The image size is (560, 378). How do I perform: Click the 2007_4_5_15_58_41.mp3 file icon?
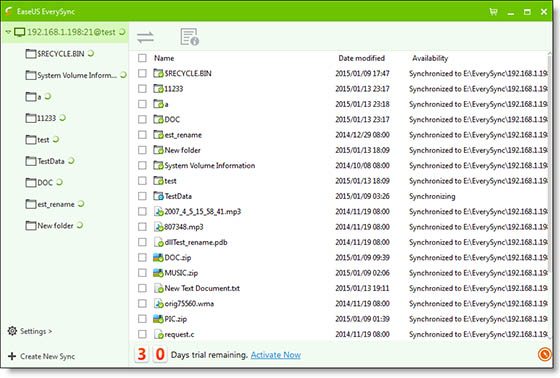coord(158,211)
